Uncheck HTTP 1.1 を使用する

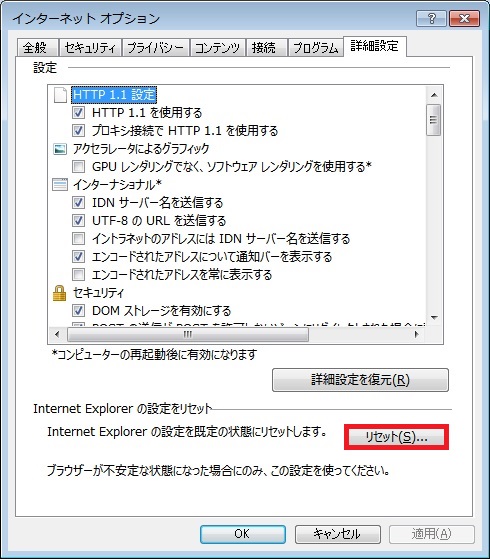pos(78,113)
